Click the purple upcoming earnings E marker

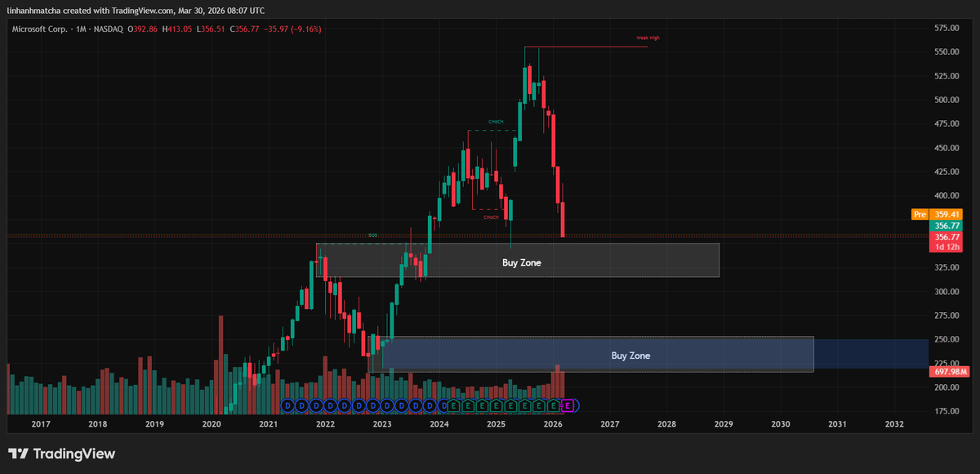coord(568,405)
